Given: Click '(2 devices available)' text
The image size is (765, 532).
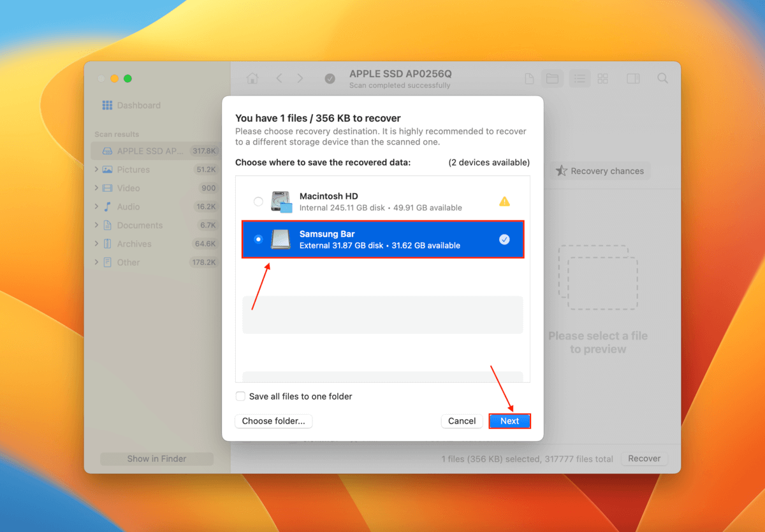Looking at the screenshot, I should tap(489, 162).
